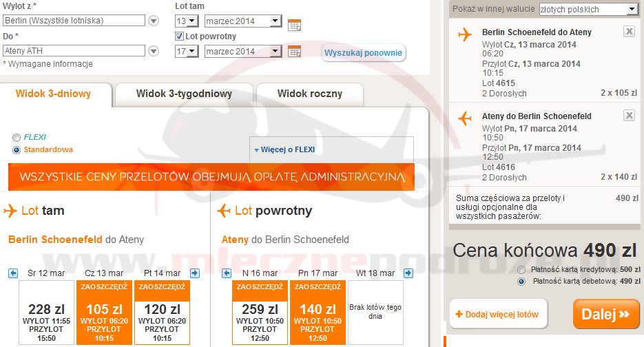Open the return date calendar icon
This screenshot has width=644, height=347.
(x=294, y=52)
